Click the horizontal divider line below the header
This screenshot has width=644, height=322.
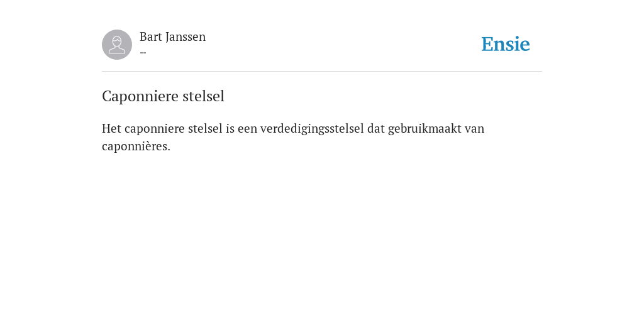[x=322, y=72]
